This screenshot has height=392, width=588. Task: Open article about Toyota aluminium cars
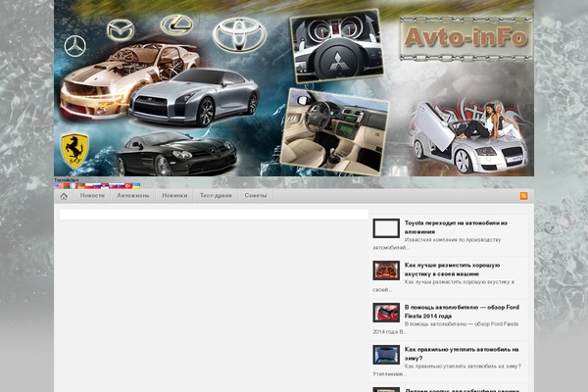[x=456, y=227]
